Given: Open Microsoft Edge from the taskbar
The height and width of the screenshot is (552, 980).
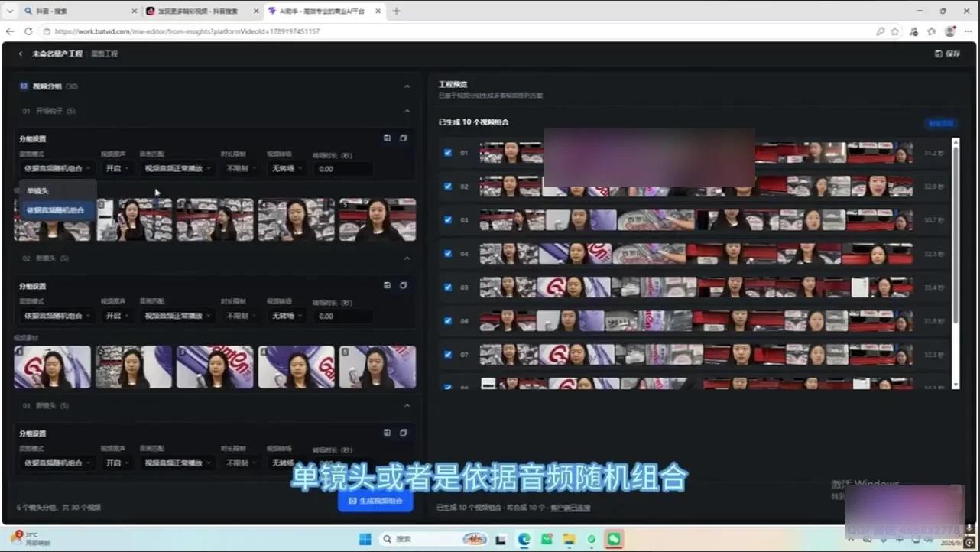Looking at the screenshot, I should (x=524, y=539).
